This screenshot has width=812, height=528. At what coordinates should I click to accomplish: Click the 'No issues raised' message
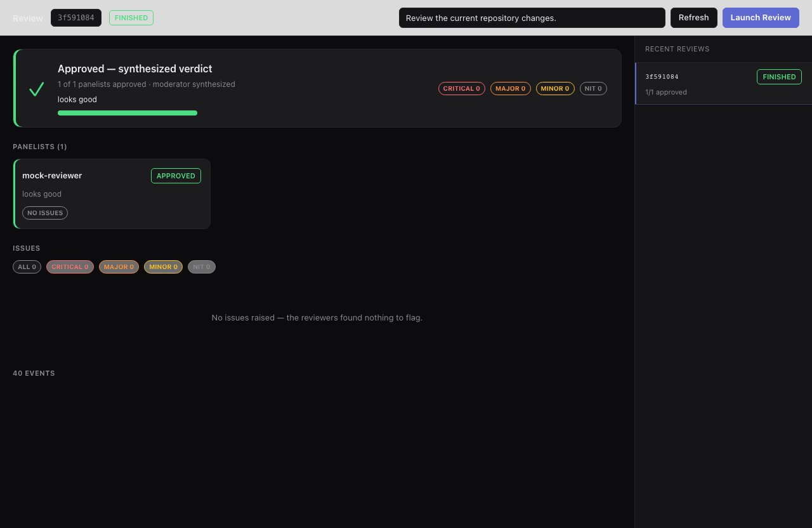[x=317, y=317]
